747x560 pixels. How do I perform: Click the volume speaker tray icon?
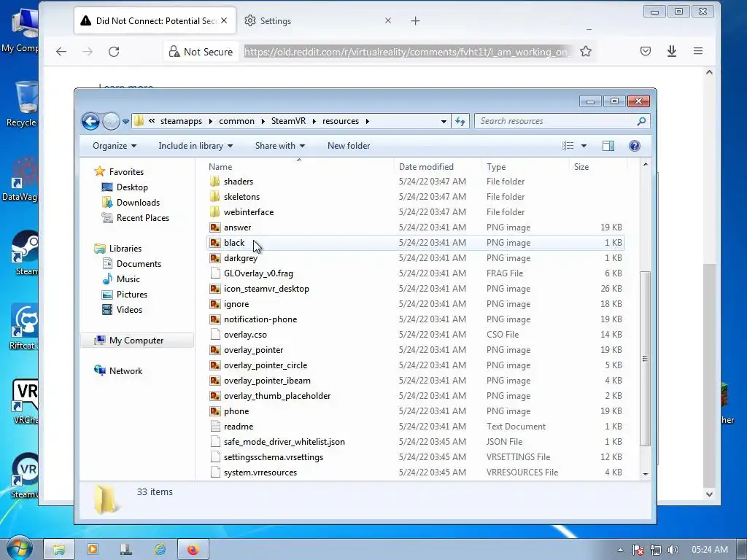pyautogui.click(x=673, y=550)
